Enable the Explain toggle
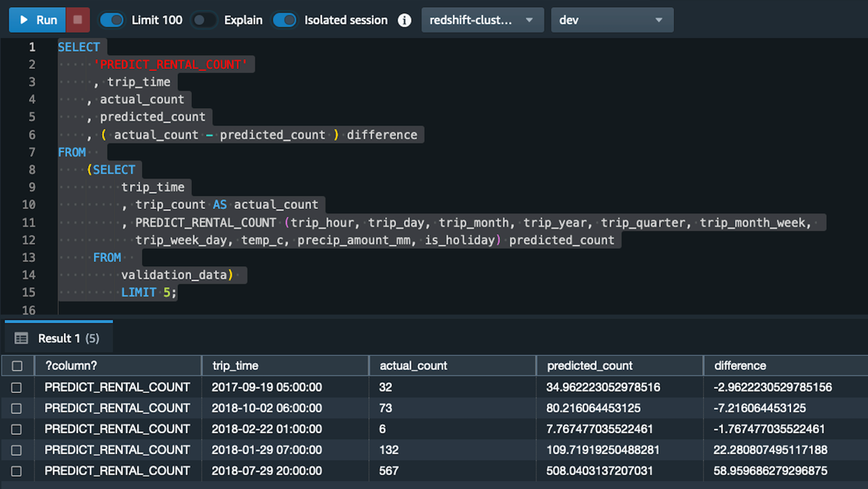The height and width of the screenshot is (489, 868). [x=204, y=20]
